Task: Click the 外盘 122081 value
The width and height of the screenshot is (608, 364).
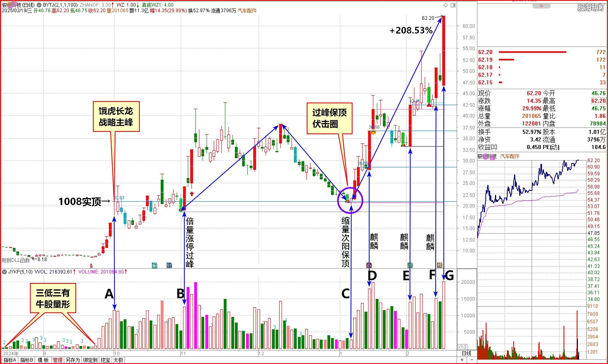Action: tap(531, 124)
